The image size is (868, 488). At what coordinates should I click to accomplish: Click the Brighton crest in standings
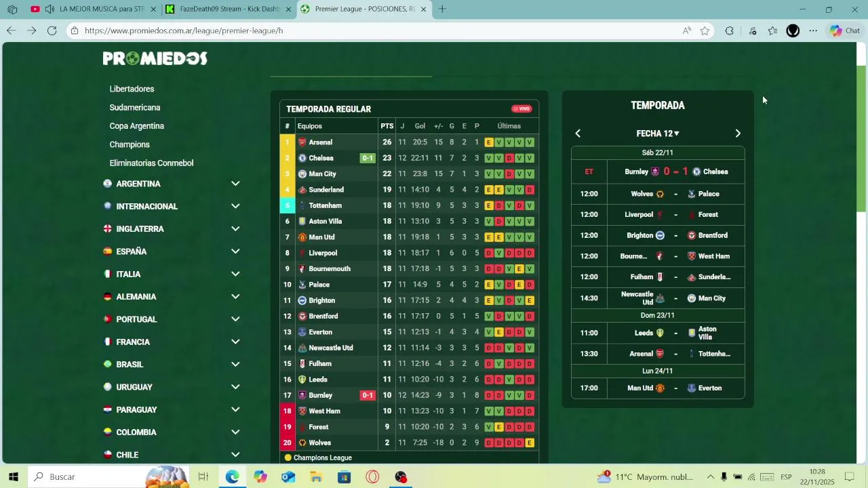tap(302, 300)
